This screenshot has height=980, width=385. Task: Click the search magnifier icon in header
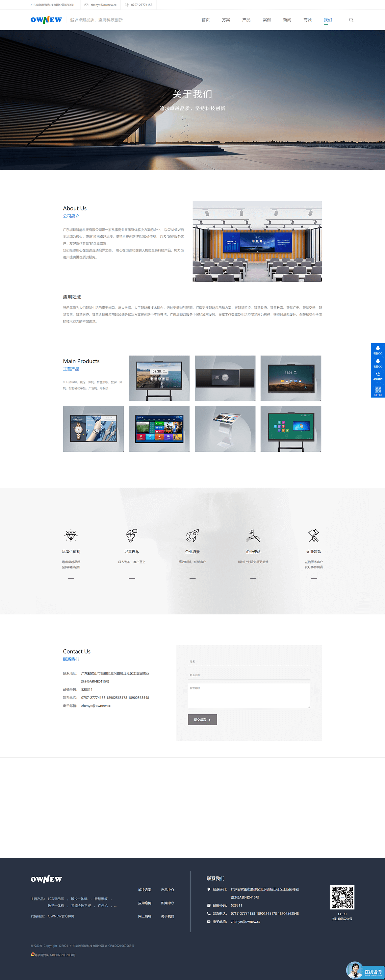click(x=351, y=20)
